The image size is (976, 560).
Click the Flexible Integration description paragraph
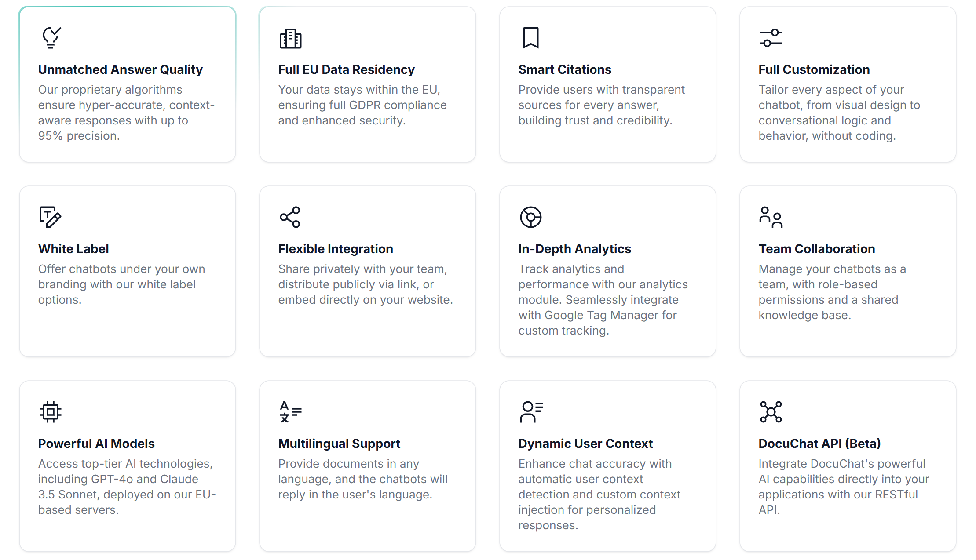pyautogui.click(x=366, y=284)
